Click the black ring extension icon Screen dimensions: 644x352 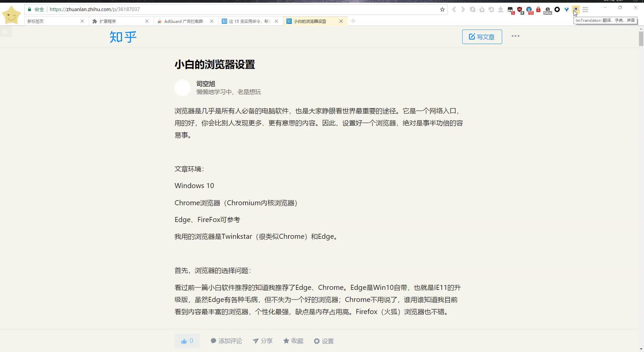tap(557, 9)
